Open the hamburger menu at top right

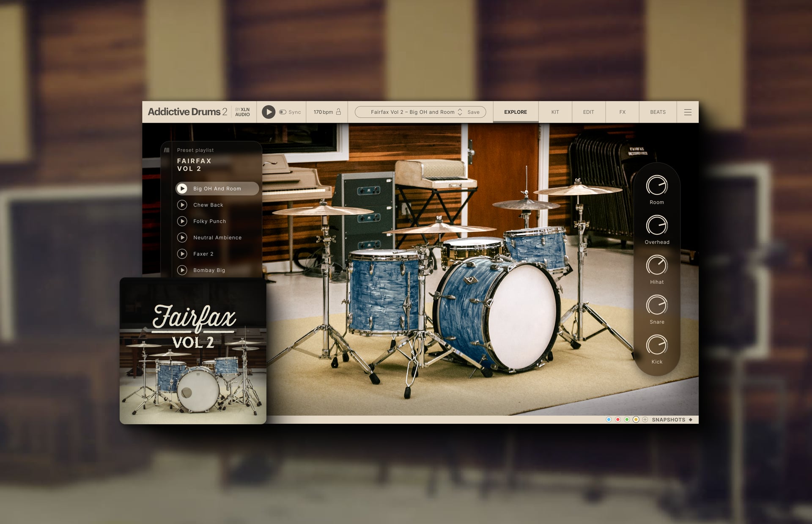click(x=688, y=112)
